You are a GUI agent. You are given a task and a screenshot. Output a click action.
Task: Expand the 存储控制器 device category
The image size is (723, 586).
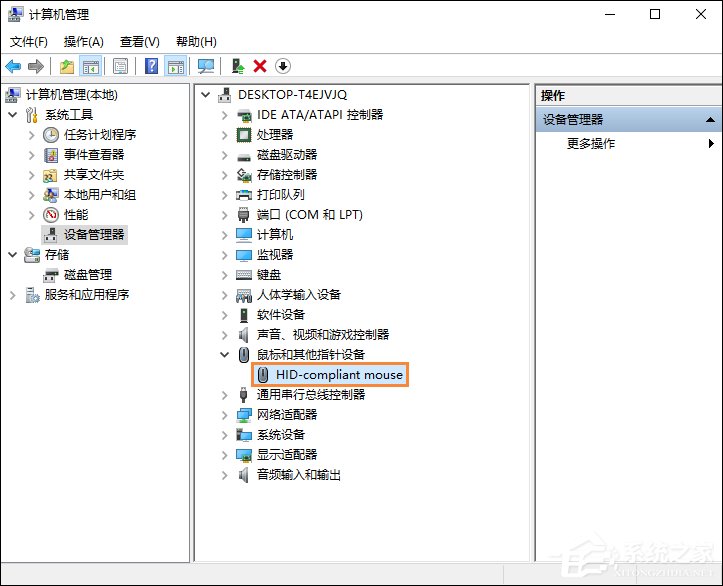(x=225, y=175)
